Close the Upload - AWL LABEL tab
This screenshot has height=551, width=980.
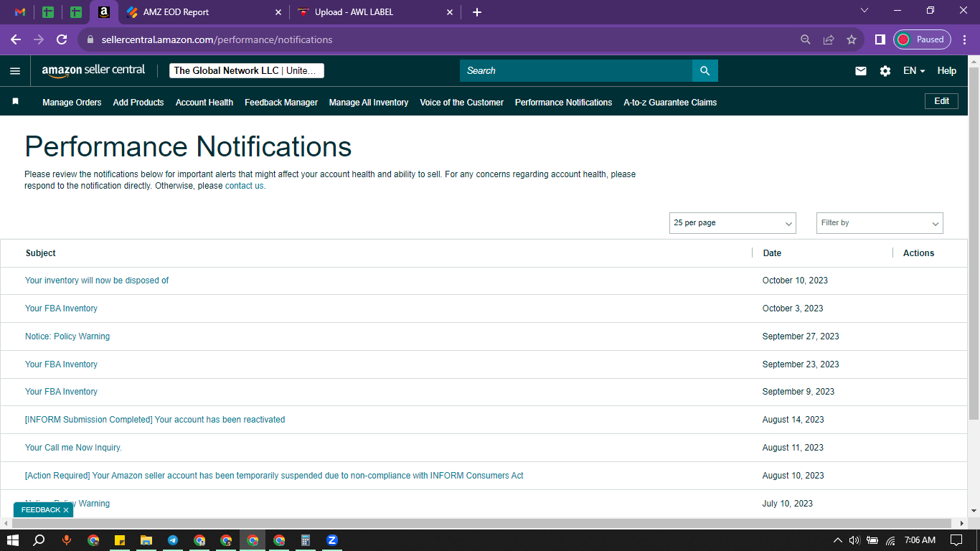tap(450, 12)
